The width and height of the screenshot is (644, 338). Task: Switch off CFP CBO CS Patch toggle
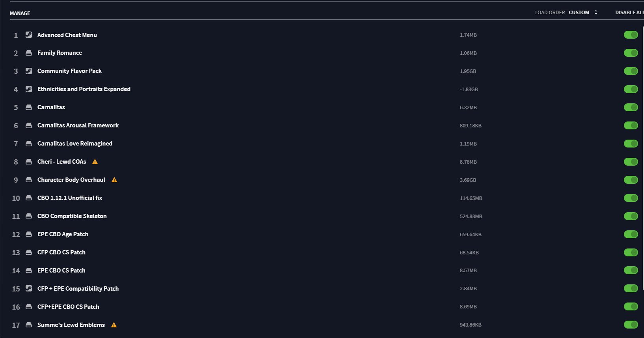coord(631,252)
